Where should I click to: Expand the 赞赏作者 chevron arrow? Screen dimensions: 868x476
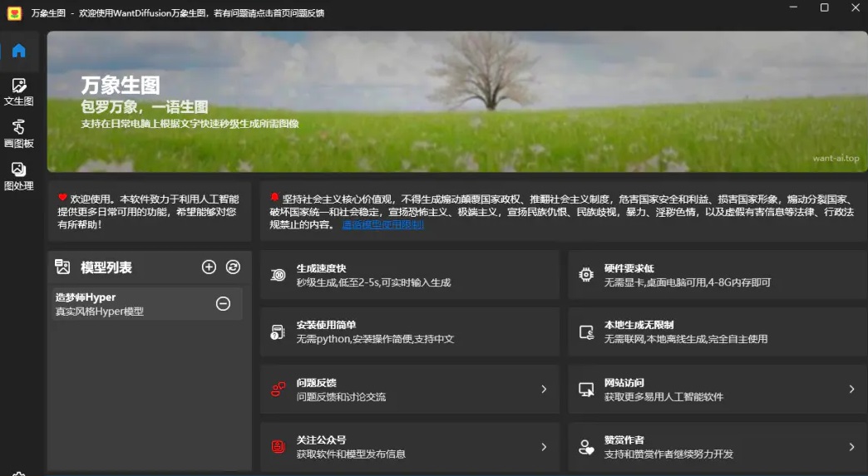point(851,447)
